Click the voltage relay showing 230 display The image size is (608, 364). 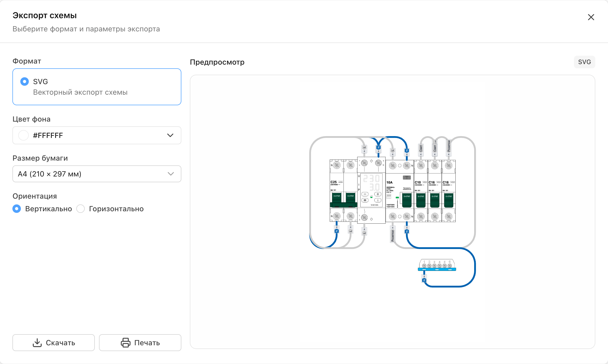click(x=371, y=190)
